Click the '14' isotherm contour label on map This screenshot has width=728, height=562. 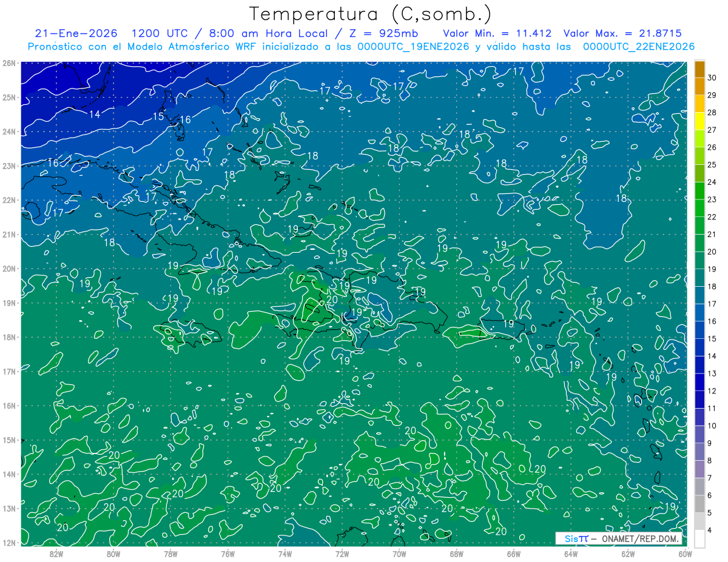(95, 115)
